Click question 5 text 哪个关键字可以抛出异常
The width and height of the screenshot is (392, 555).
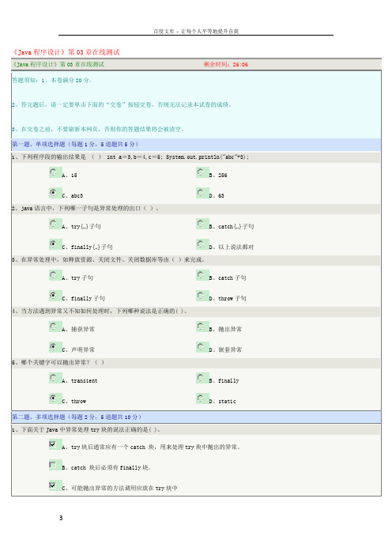pyautogui.click(x=58, y=362)
